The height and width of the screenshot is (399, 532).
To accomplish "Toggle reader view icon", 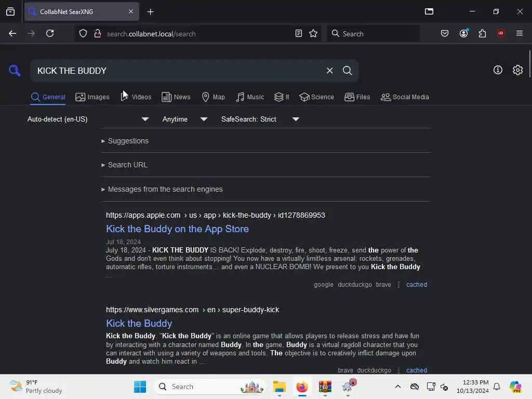I will pyautogui.click(x=299, y=33).
